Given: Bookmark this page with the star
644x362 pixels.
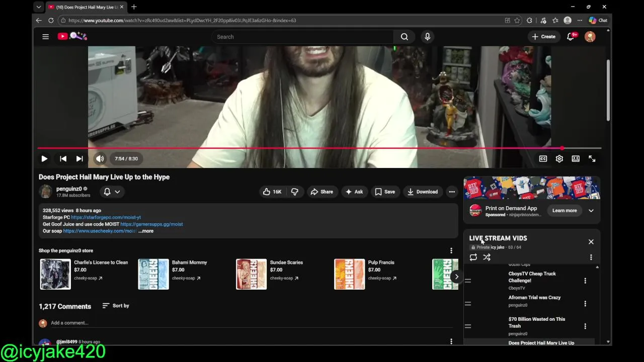Looking at the screenshot, I should tap(517, 21).
